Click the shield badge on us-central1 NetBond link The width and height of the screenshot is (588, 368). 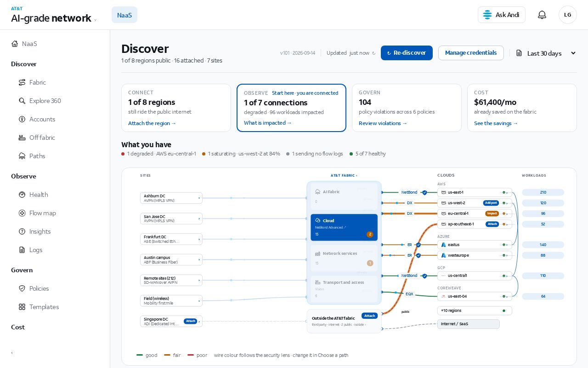coord(424,276)
